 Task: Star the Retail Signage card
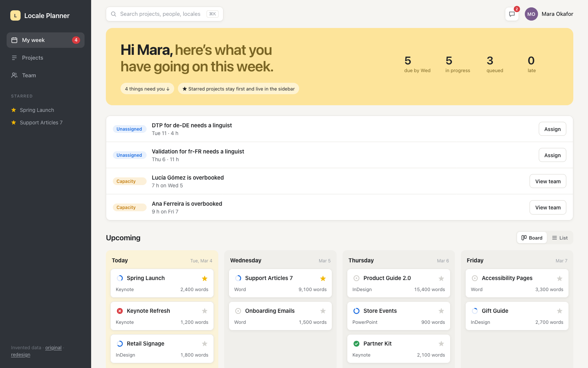(x=205, y=344)
